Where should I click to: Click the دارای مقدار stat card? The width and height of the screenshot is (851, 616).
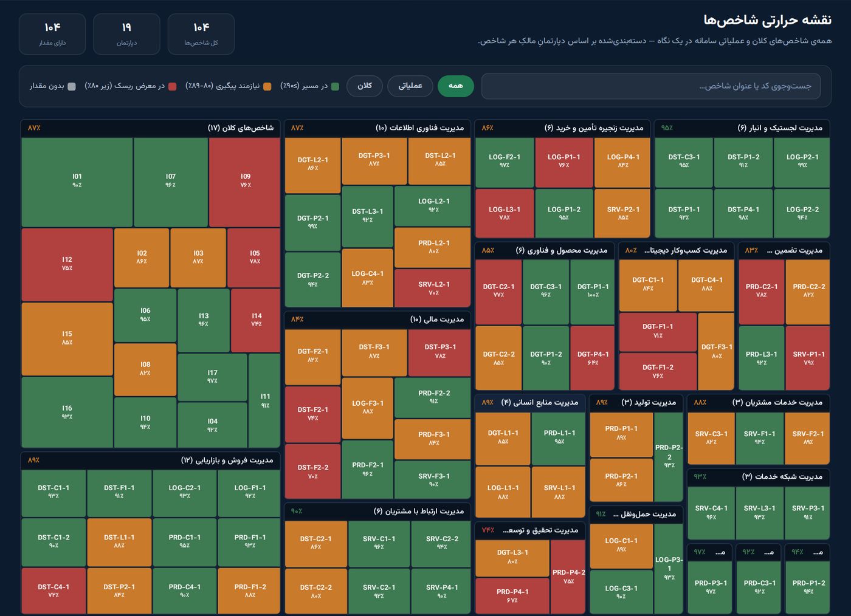52,34
